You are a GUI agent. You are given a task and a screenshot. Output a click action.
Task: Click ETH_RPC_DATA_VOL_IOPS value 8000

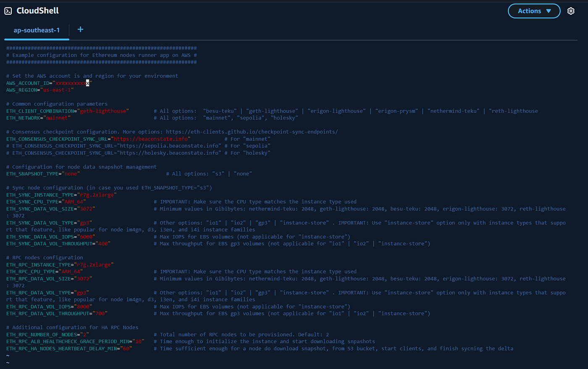(83, 307)
